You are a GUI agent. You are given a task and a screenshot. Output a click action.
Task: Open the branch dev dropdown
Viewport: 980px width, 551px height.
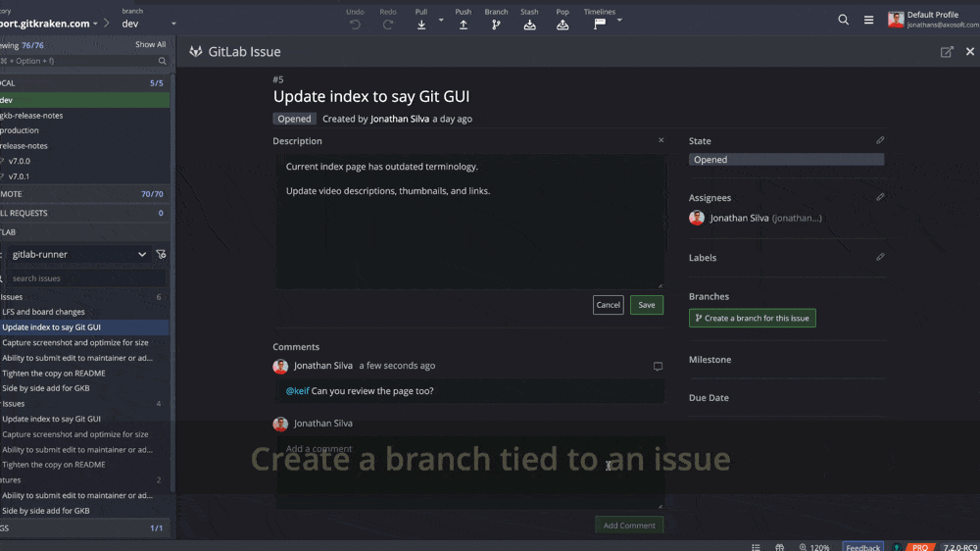(149, 24)
